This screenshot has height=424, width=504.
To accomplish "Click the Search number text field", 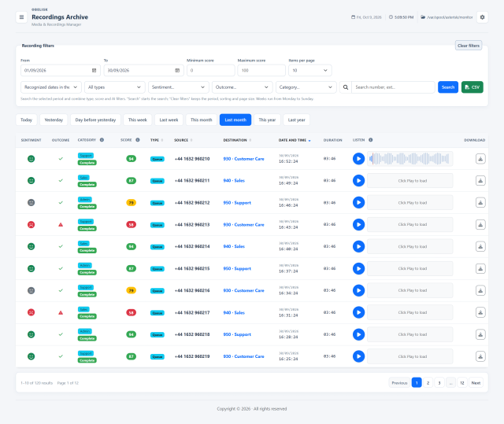I will pos(393,87).
